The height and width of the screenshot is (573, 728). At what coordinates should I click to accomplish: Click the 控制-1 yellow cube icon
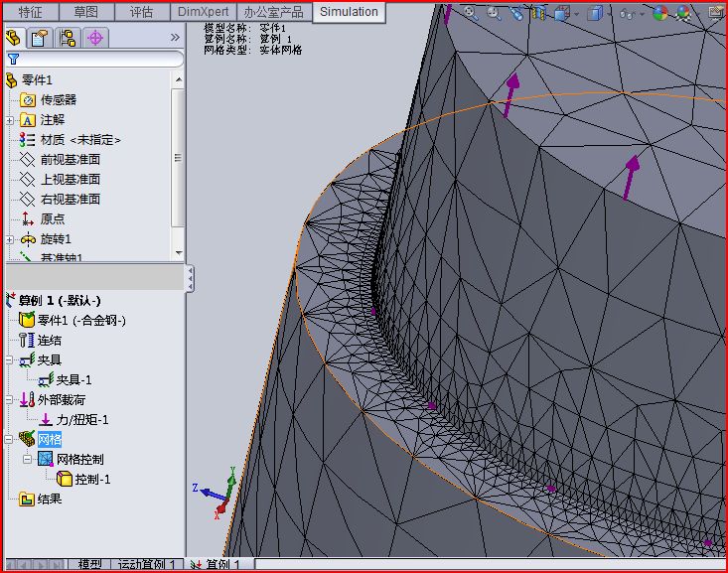pyautogui.click(x=65, y=479)
